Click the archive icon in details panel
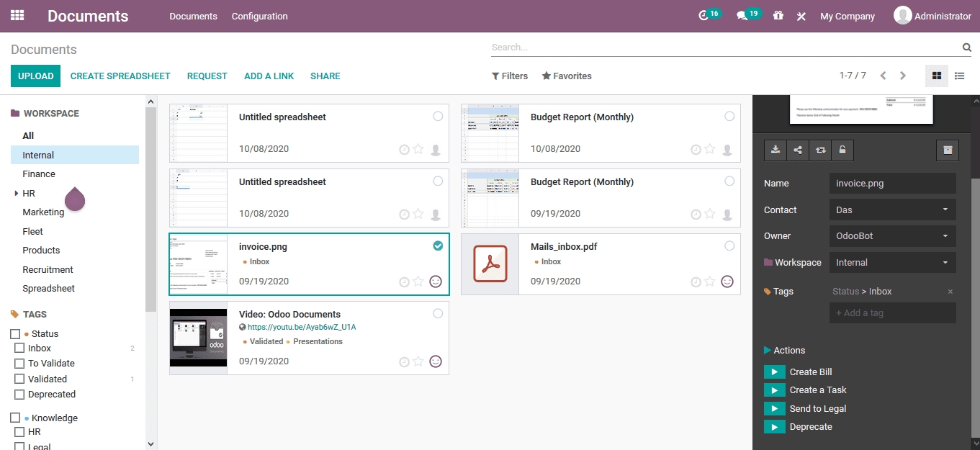Image resolution: width=980 pixels, height=450 pixels. click(x=948, y=150)
